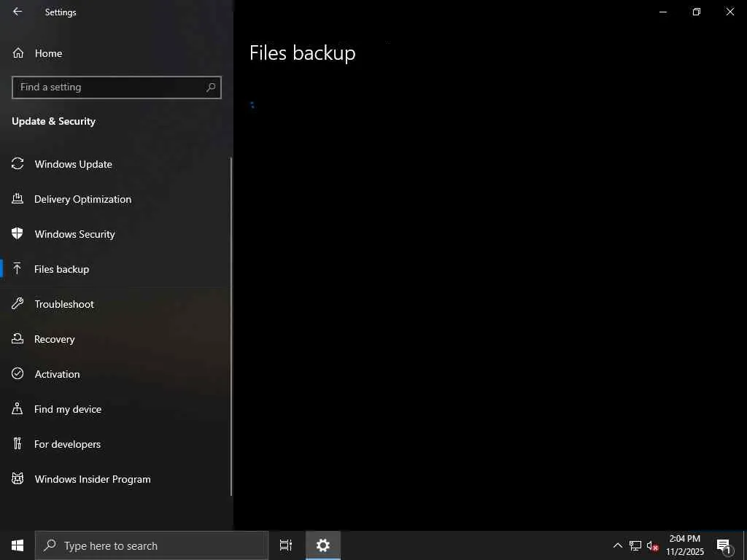Click the Windows Update refresh-arrows icon
This screenshot has width=747, height=560.
tap(18, 164)
